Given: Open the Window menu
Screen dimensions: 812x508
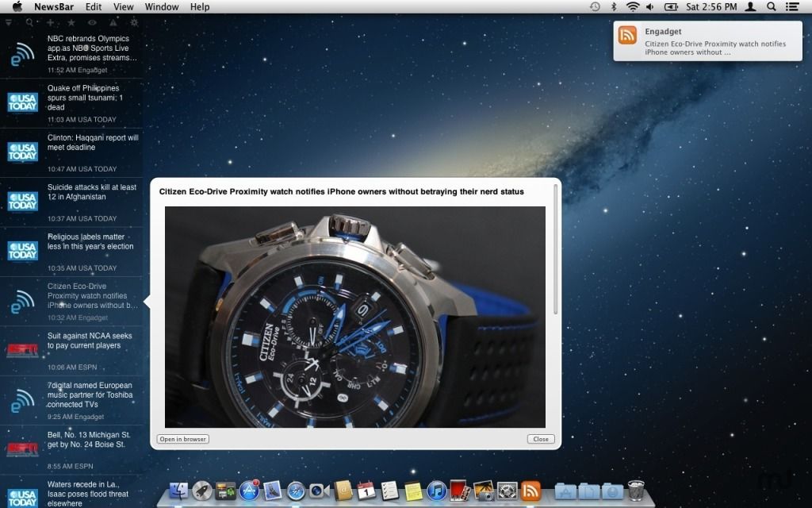Looking at the screenshot, I should 162,6.
